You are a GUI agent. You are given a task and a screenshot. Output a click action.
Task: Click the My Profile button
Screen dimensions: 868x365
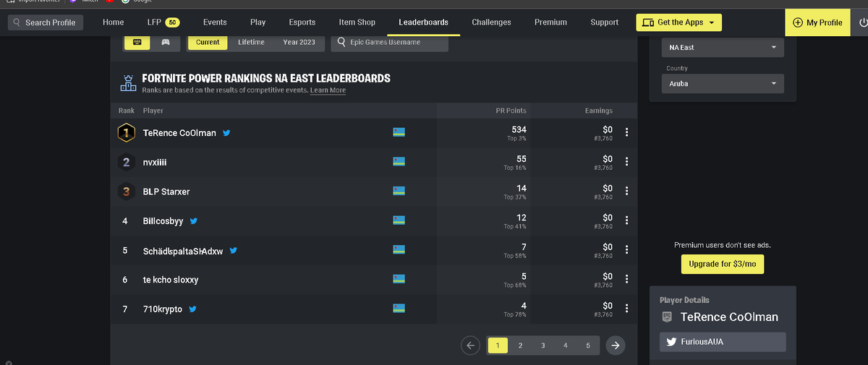tap(817, 22)
